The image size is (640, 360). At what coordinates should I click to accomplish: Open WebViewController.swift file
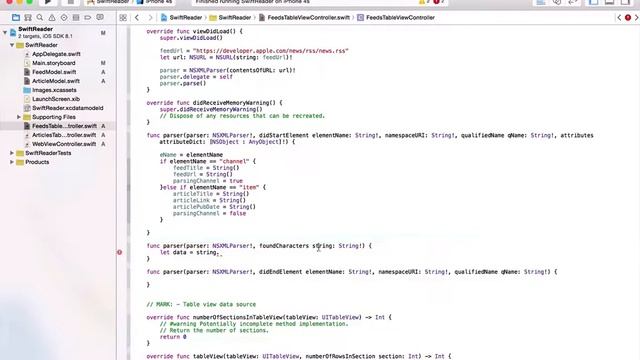click(64, 144)
